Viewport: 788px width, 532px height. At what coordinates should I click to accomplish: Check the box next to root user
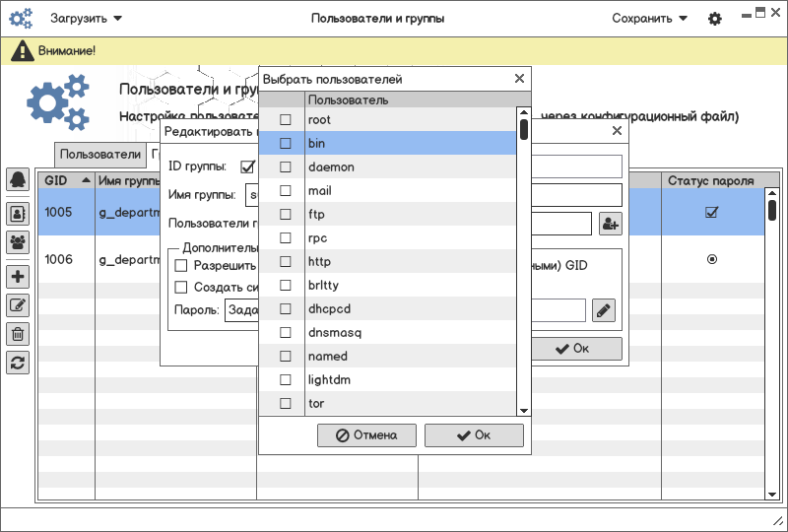(x=286, y=120)
